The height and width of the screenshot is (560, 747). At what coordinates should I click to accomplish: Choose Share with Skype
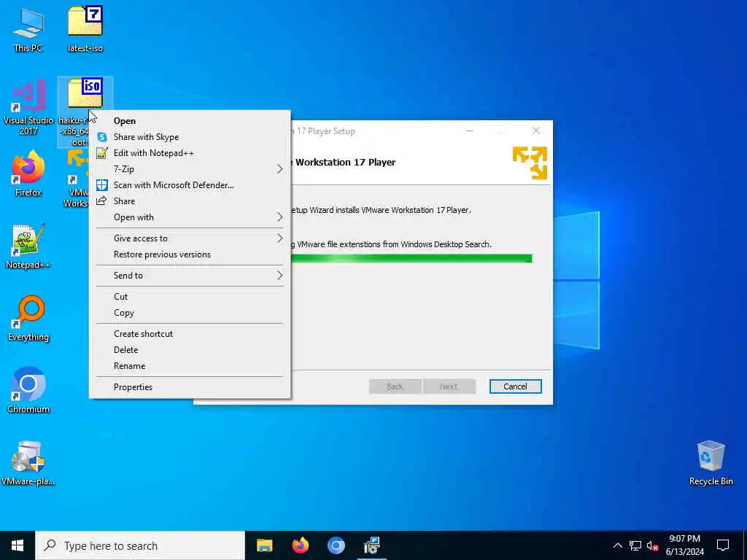(x=190, y=137)
